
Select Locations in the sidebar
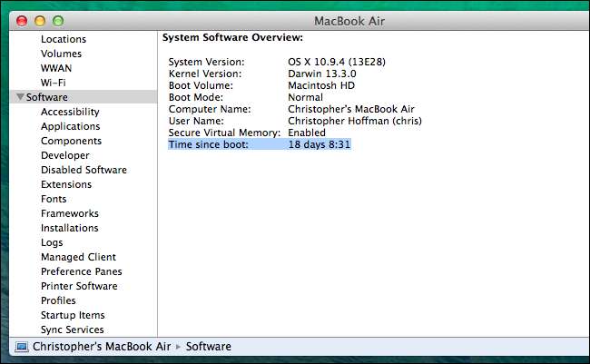pos(64,39)
